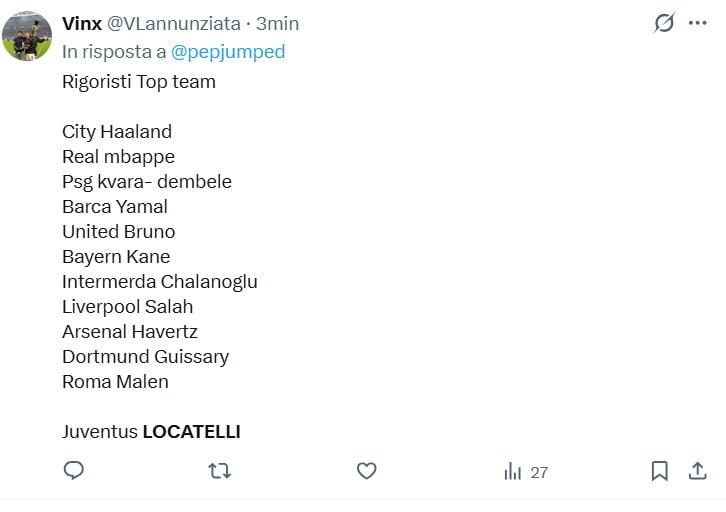The width and height of the screenshot is (726, 512).
Task: Open the @VLannunziata handle link
Action: click(x=173, y=23)
